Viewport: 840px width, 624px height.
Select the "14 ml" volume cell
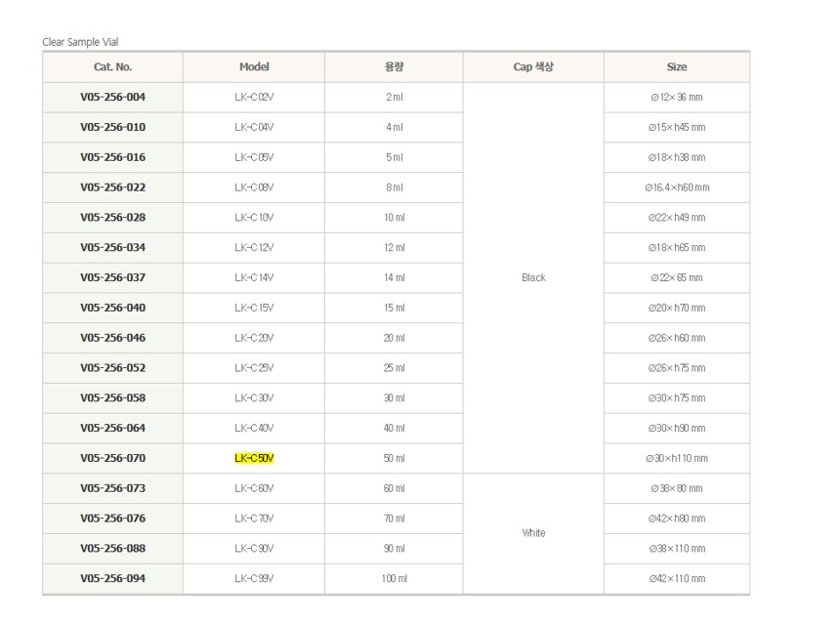pos(395,277)
